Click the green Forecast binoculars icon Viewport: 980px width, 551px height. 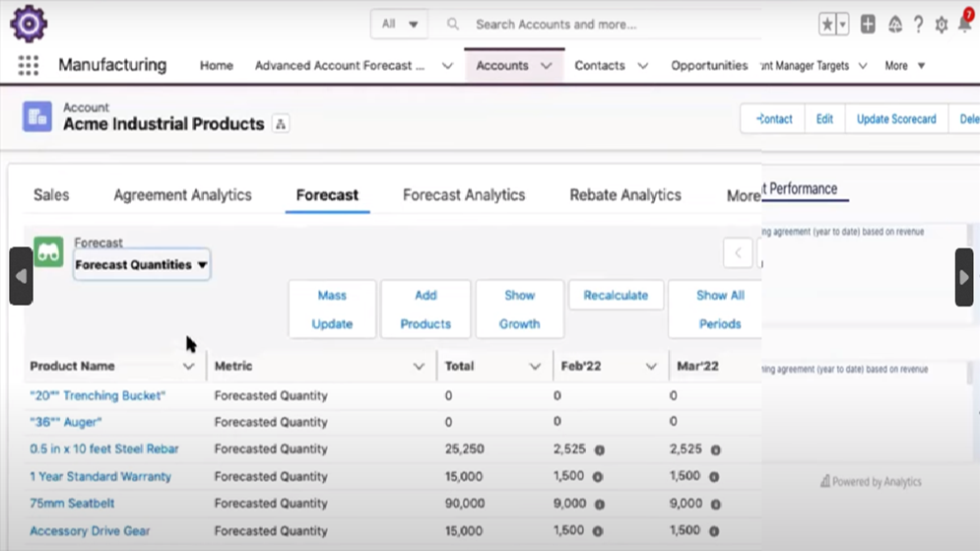click(48, 252)
